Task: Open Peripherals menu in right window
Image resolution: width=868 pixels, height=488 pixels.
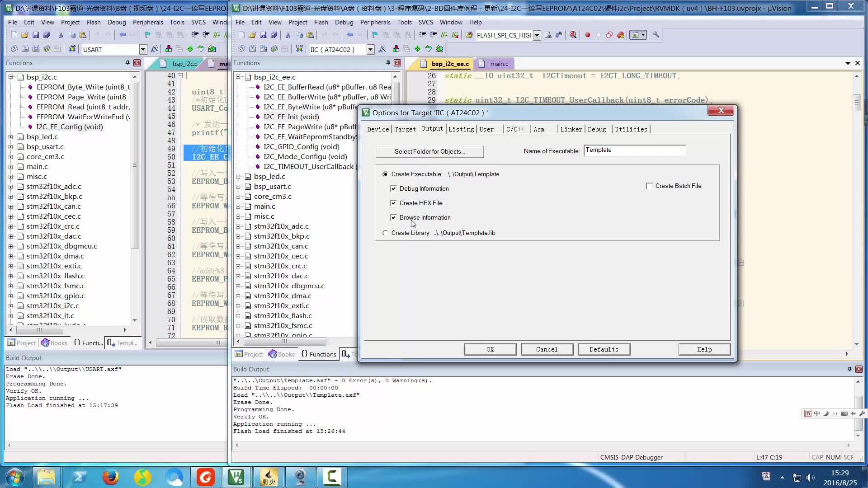Action: click(375, 22)
